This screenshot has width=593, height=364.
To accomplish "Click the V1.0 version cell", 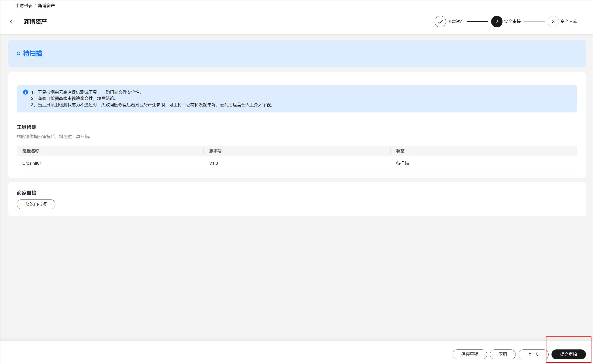I will tap(213, 163).
